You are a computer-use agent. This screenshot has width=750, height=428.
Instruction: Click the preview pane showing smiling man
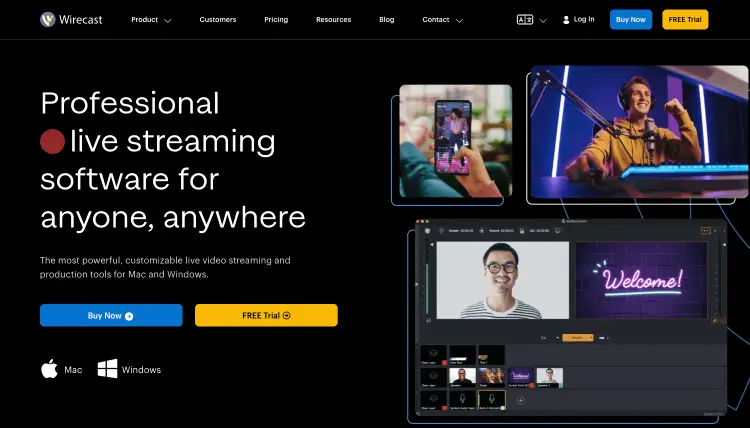pyautogui.click(x=503, y=280)
